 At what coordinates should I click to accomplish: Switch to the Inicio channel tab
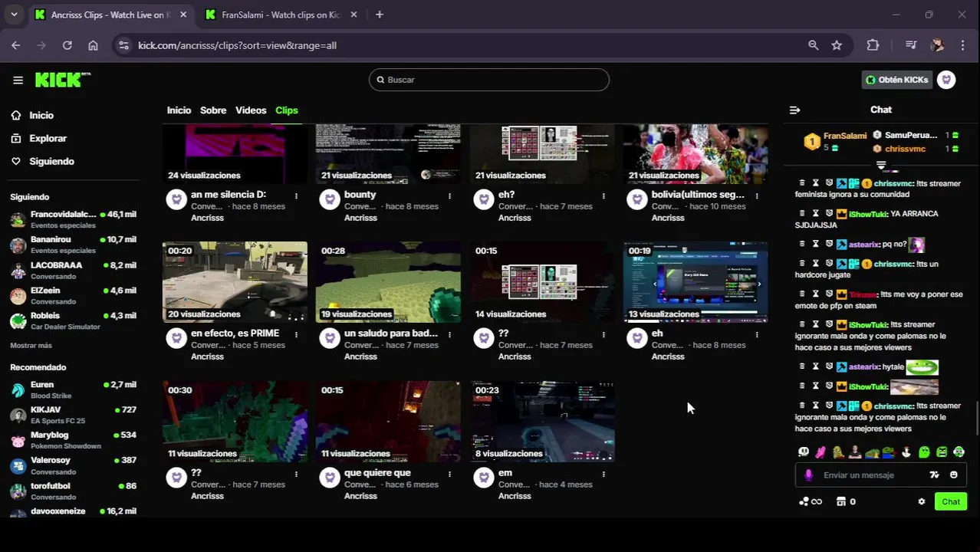coord(179,110)
